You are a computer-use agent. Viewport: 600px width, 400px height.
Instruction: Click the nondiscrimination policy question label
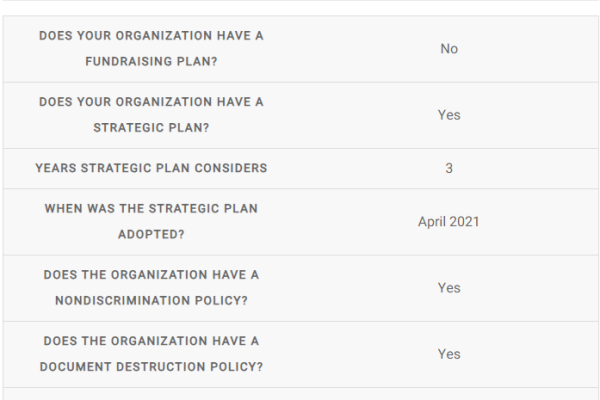click(x=151, y=287)
